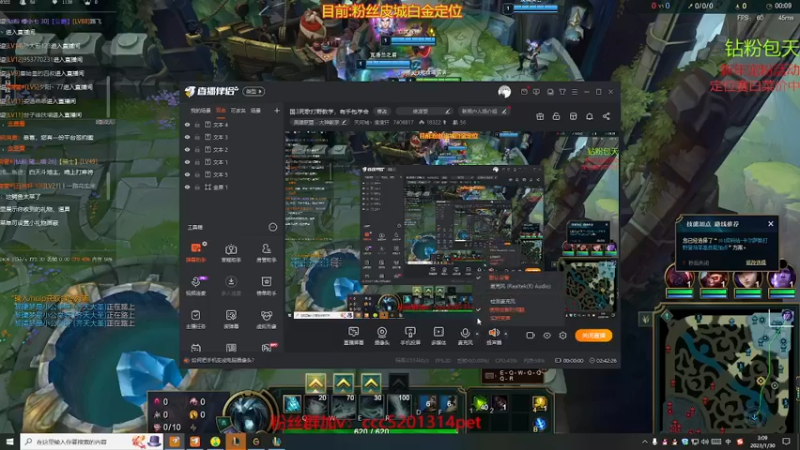Screen dimensions: 800x450
Task: Open the settings gear near 关闭直播
Action: (563, 336)
